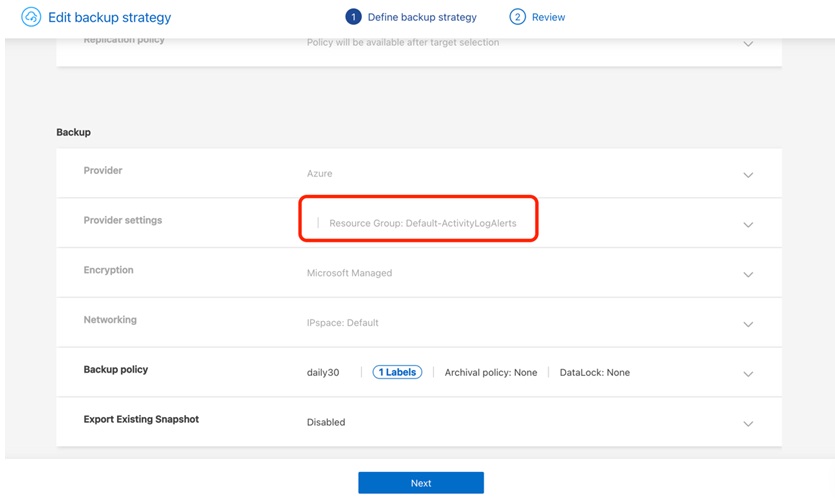
Task: Open the 1 Labels badge
Action: pos(397,372)
